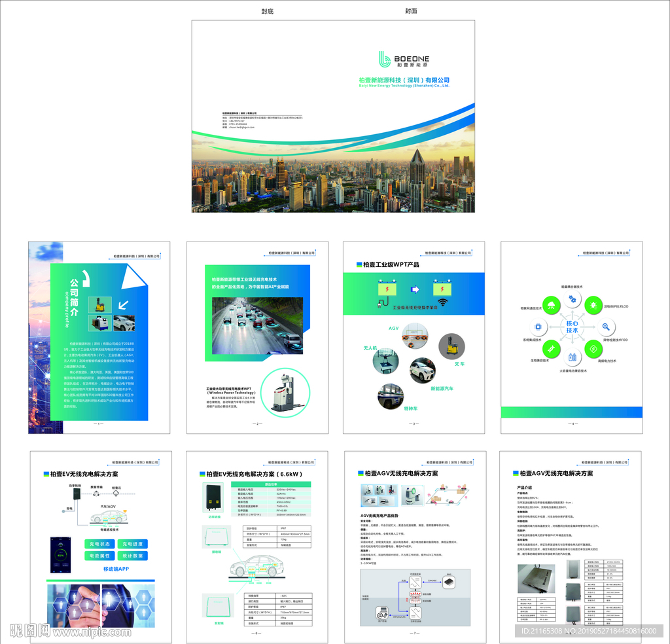Viewport: 670px width, 644px height.
Task: Select the 接收端 receiver pad image
Action: [x=217, y=537]
